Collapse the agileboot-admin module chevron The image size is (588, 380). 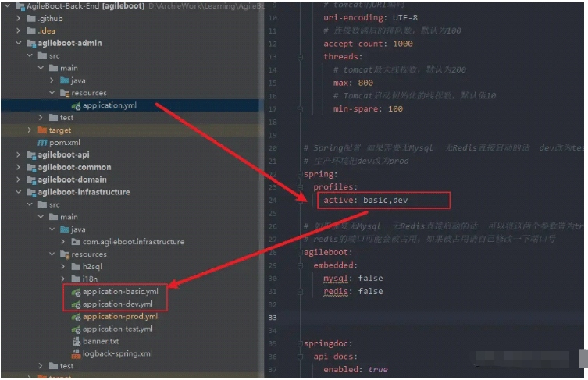[x=19, y=43]
